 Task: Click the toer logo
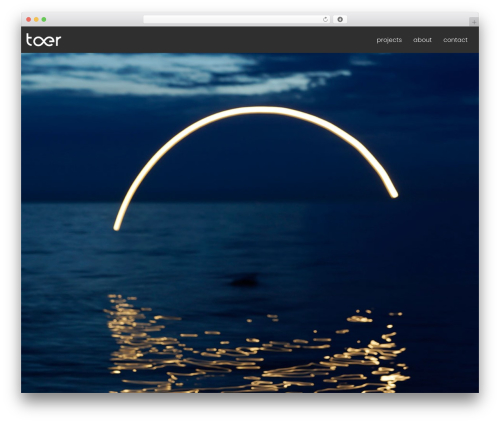(44, 40)
